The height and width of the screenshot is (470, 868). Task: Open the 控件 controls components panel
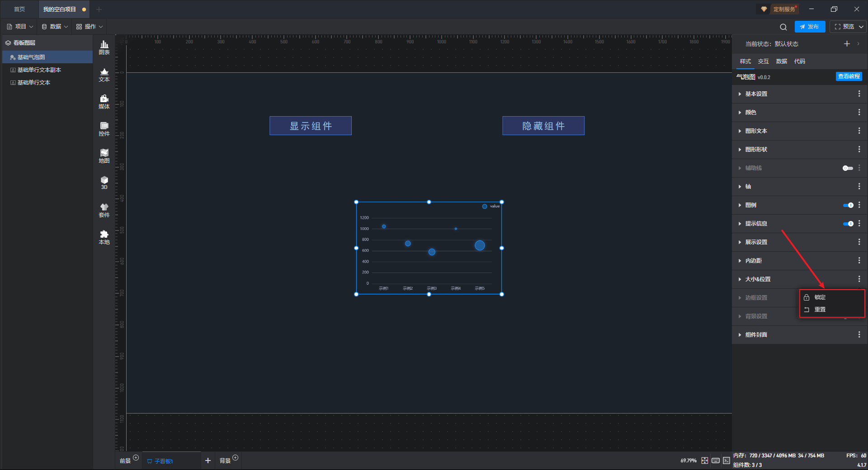pos(104,129)
